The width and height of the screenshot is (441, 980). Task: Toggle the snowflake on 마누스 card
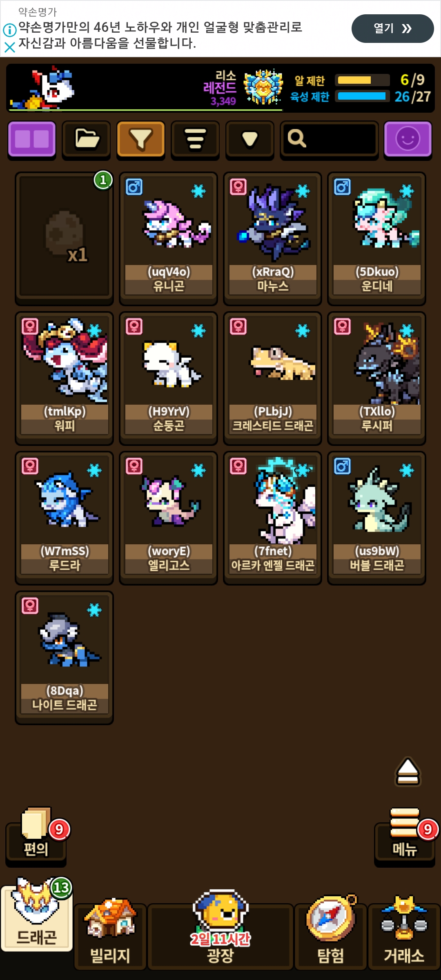[303, 191]
